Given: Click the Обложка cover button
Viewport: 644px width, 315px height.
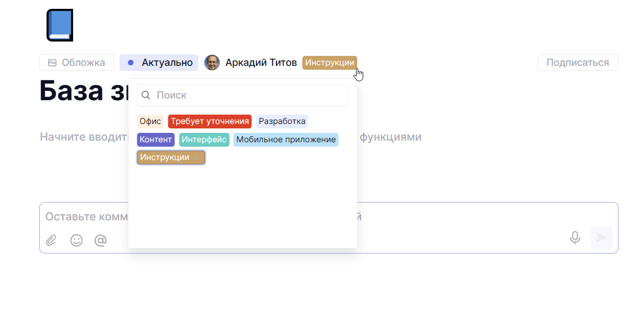Looking at the screenshot, I should click(x=76, y=63).
